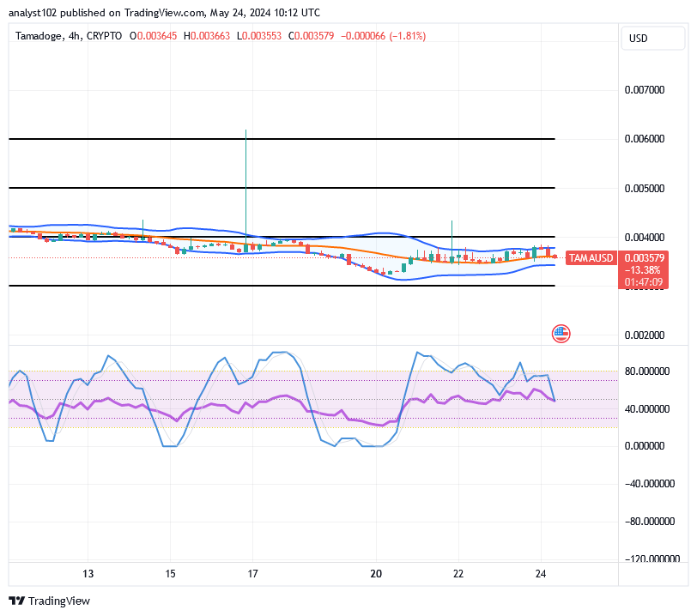
Task: Click the close value C0.003579
Action: point(311,36)
